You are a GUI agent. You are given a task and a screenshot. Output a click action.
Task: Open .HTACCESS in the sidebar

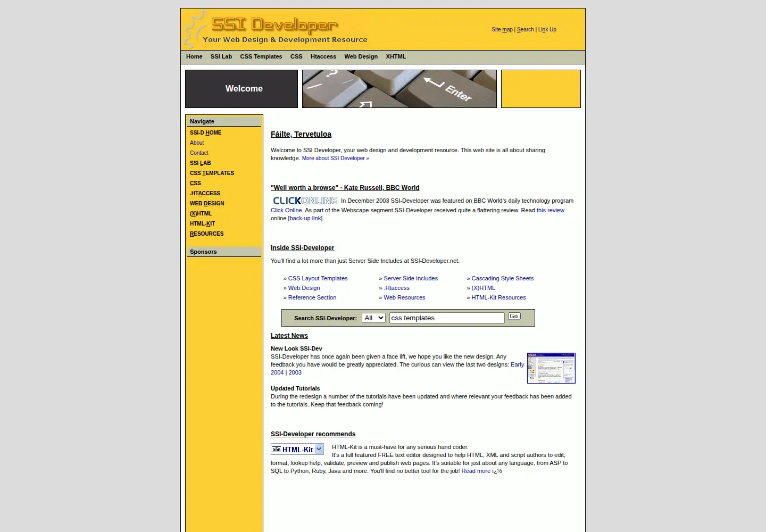tap(205, 194)
